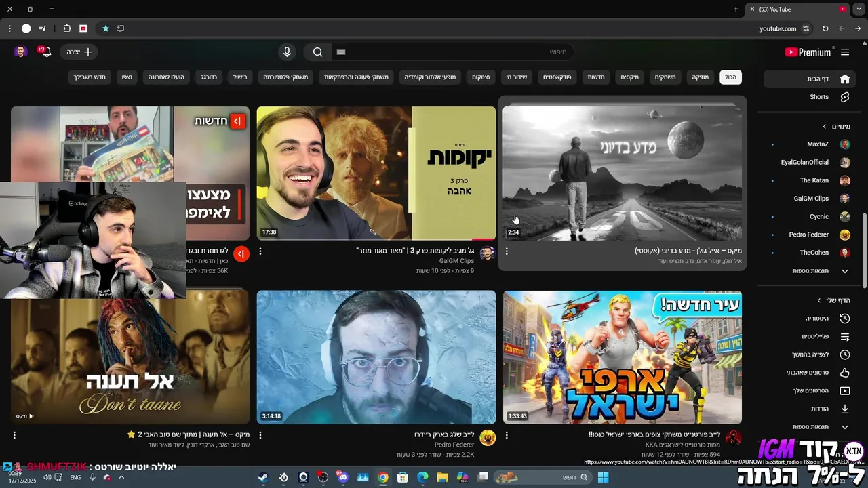The image size is (868, 488).
Task: Open the Subscriptions (מינויים) header
Action: point(836,126)
